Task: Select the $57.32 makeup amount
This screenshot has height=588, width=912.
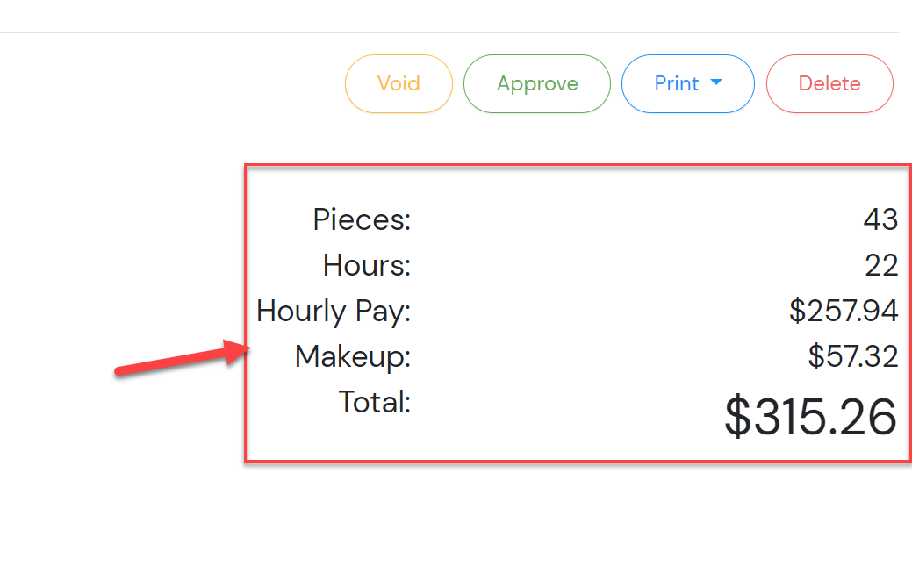Action: 853,356
